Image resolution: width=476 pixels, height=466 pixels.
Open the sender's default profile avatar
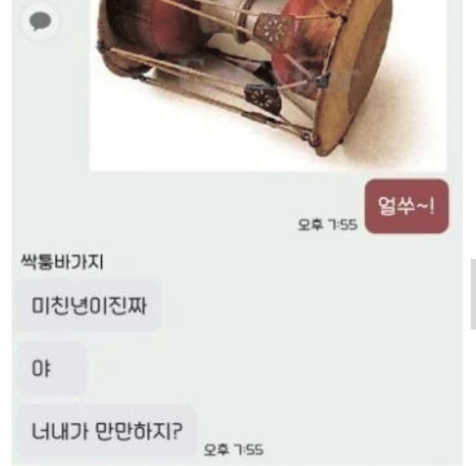[x=40, y=22]
